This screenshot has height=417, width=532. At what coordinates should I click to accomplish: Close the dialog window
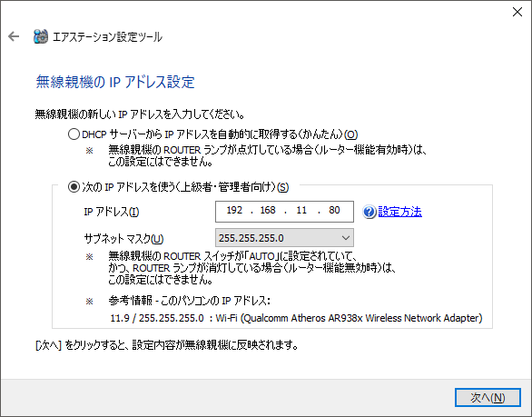[517, 12]
